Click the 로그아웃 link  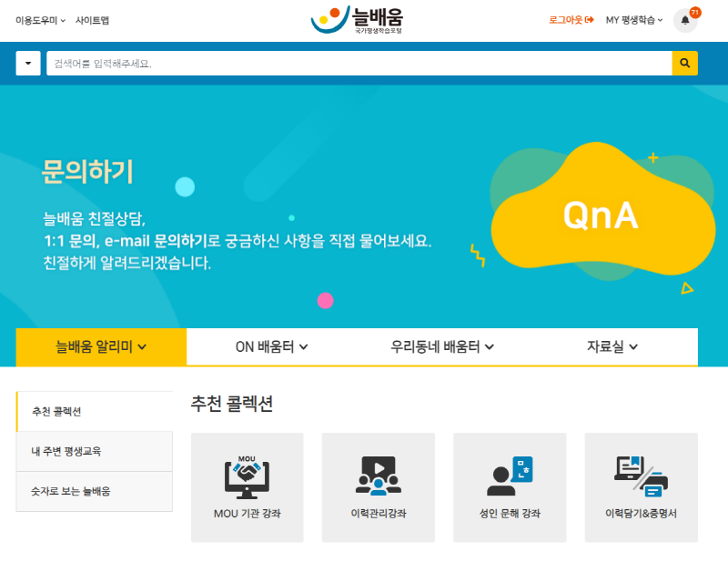click(x=571, y=20)
